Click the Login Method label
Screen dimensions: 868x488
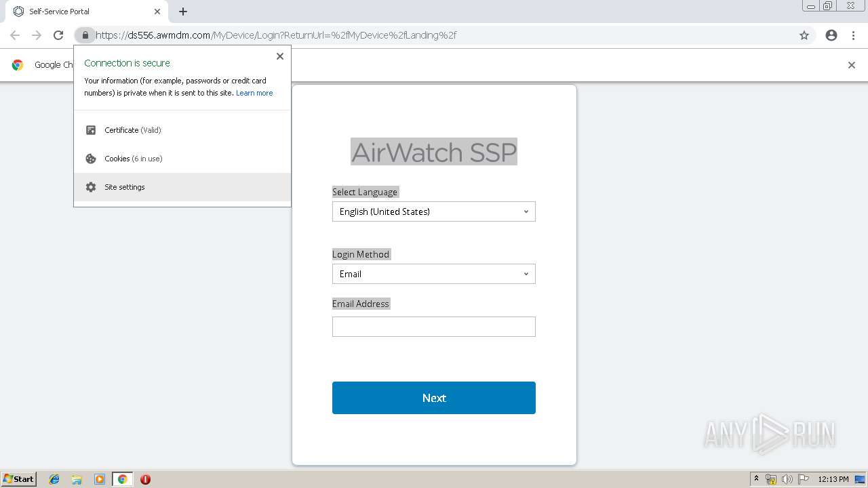click(361, 254)
